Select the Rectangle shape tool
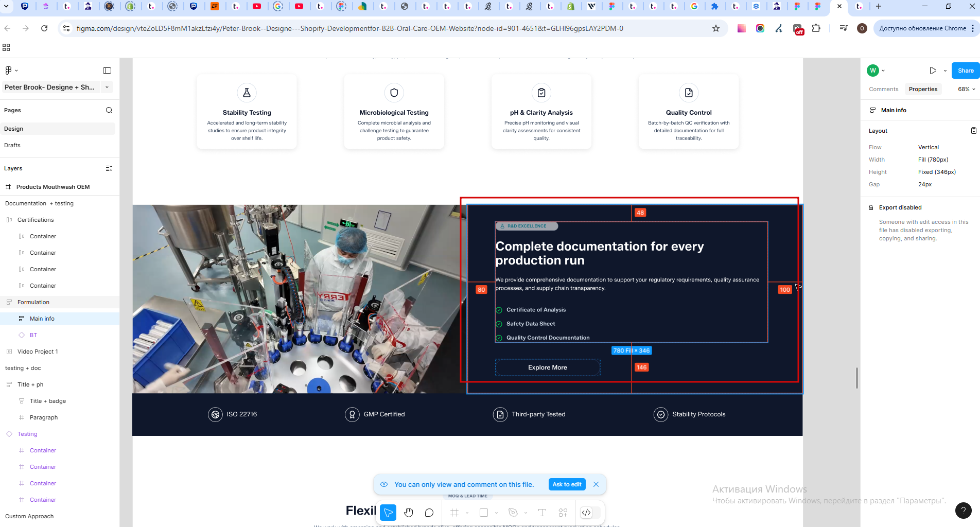The height and width of the screenshot is (527, 980). (x=484, y=513)
